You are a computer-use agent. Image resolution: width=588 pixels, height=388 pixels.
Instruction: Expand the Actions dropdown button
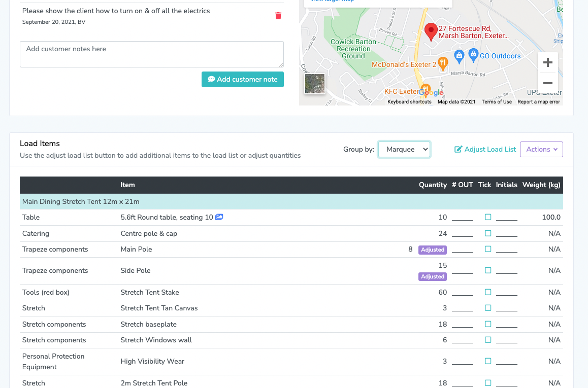point(541,150)
